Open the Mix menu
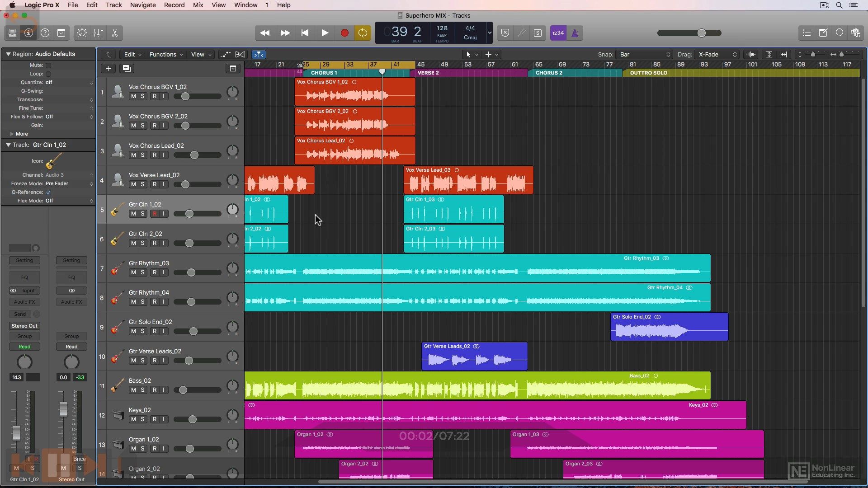This screenshot has height=488, width=868. point(198,5)
